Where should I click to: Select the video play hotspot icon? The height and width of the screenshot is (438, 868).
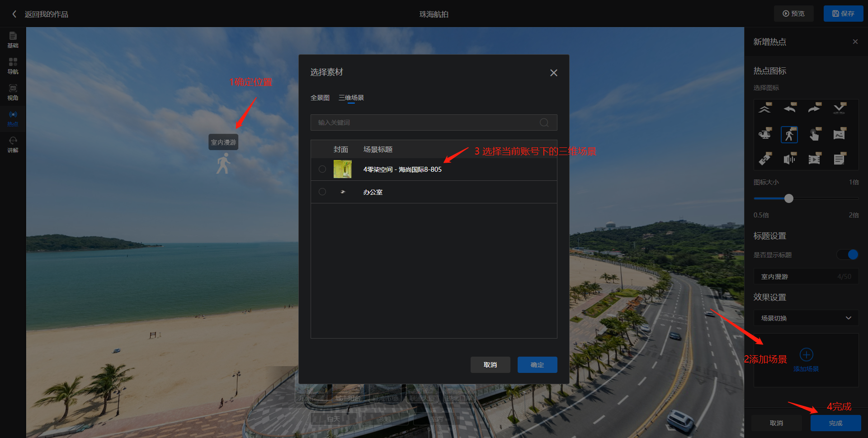[815, 159]
